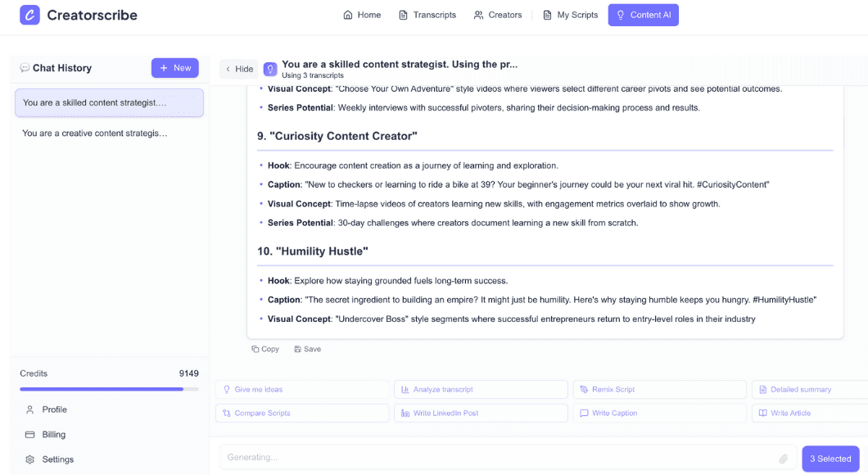Open the creative content strategist chat
868x475 pixels.
[95, 133]
